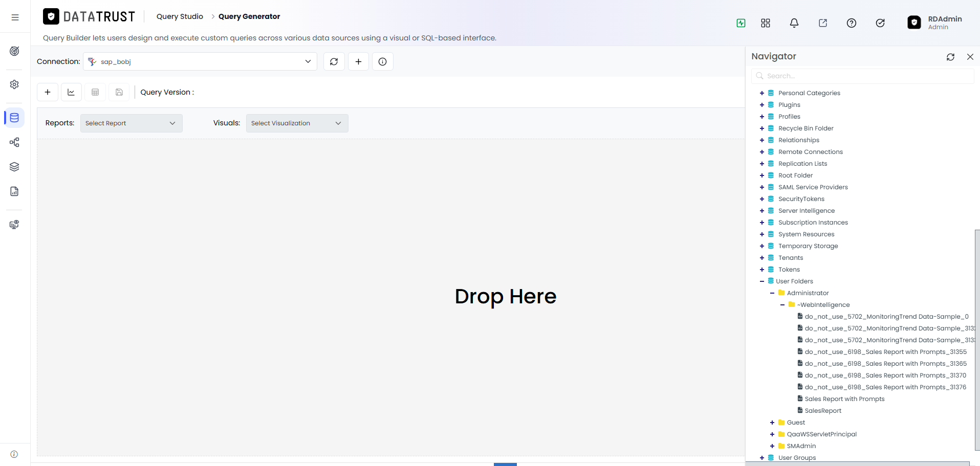Viewport: 980px width, 466px height.
Task: Open the settings gear in left sidebar
Action: click(14, 84)
